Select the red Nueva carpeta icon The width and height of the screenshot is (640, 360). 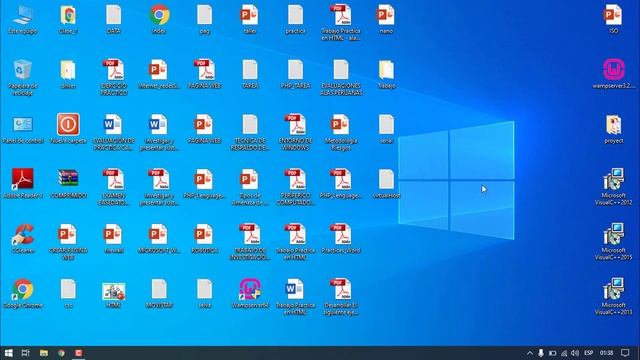click(68, 129)
